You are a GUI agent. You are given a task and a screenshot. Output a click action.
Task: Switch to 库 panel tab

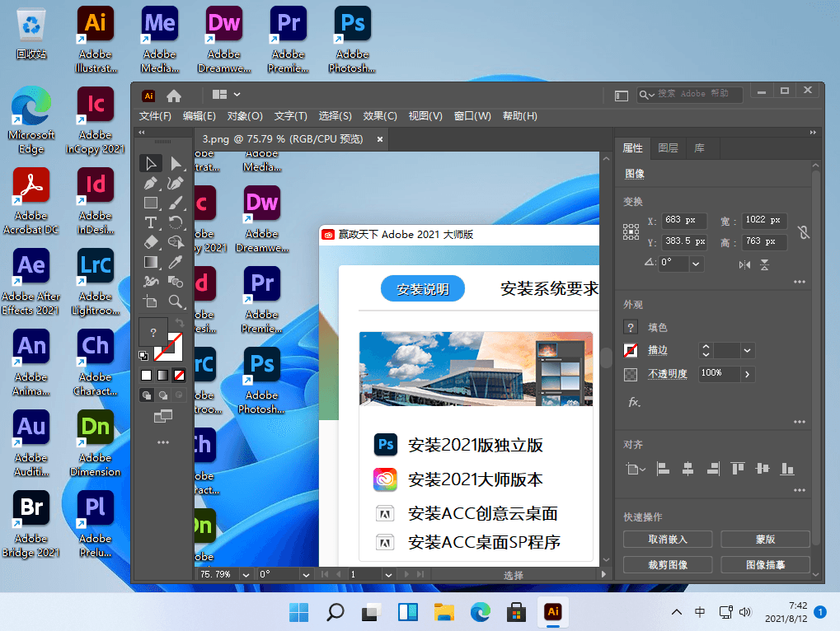[x=699, y=148]
